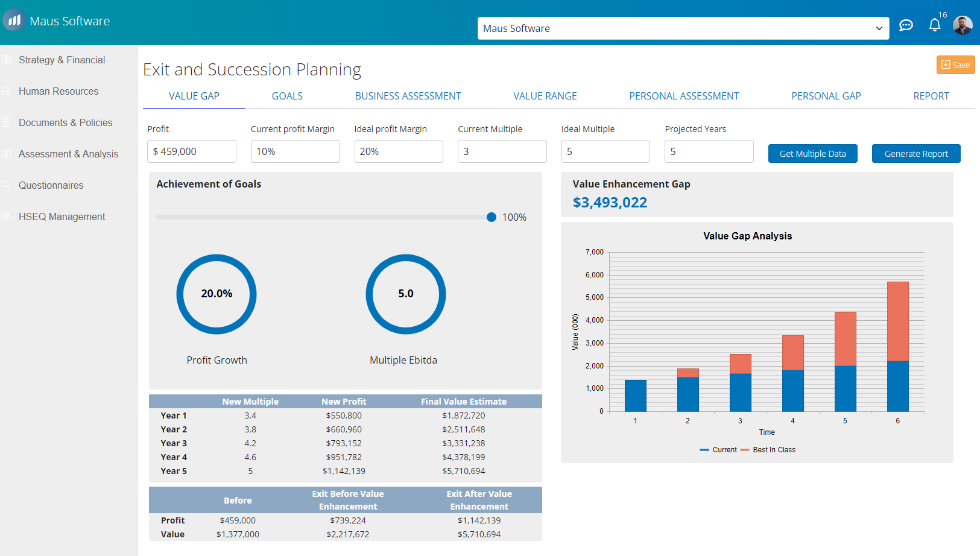
Task: Click the Get Multiple Data button
Action: (812, 154)
